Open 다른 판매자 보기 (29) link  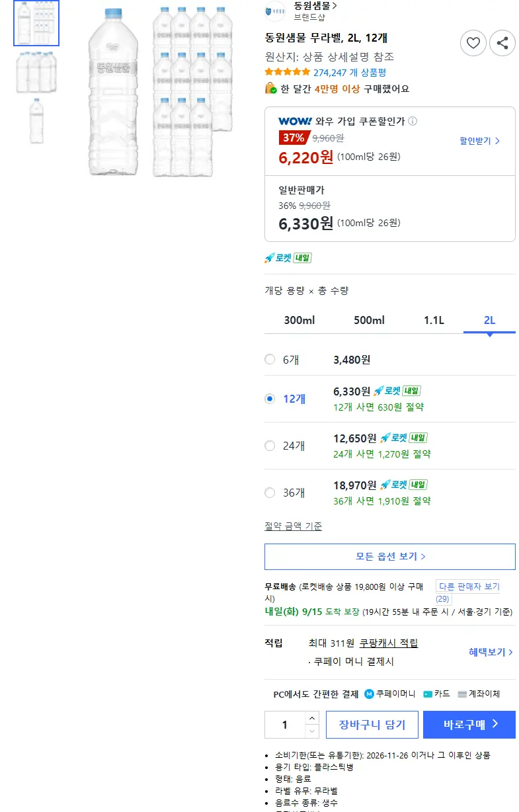click(x=468, y=592)
